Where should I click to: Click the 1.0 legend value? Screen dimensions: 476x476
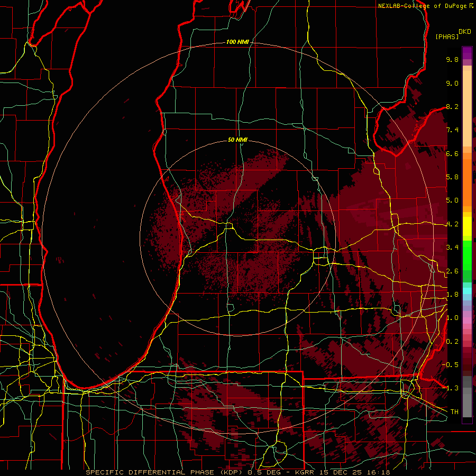point(452,318)
